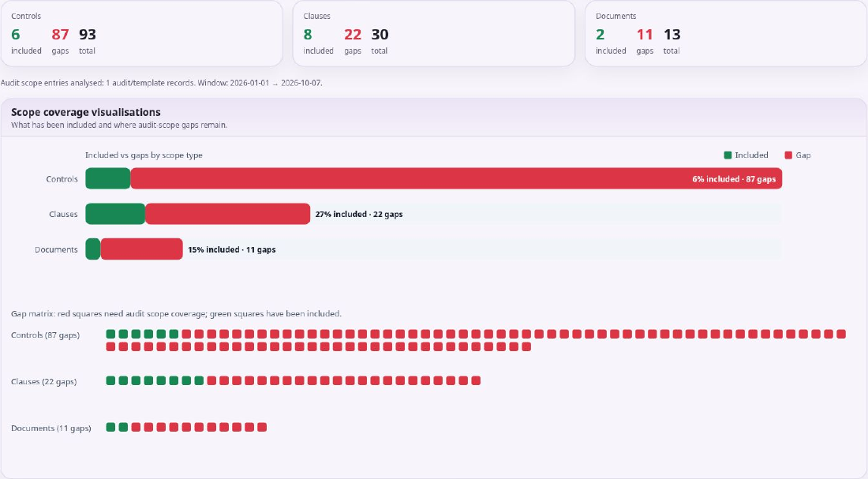Screen dimensions: 868x479
Task: Click the first green square in Clauses matrix row
Action: (110, 380)
